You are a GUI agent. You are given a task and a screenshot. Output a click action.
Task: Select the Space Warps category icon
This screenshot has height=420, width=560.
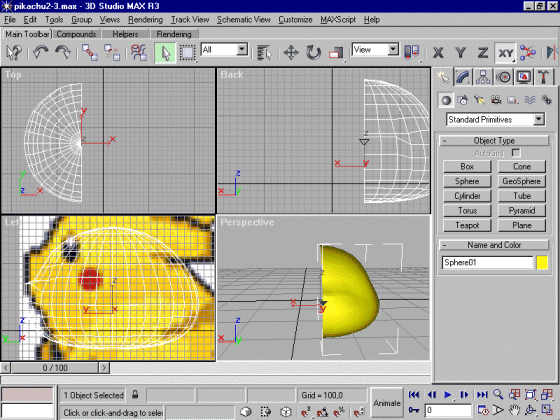click(x=530, y=100)
